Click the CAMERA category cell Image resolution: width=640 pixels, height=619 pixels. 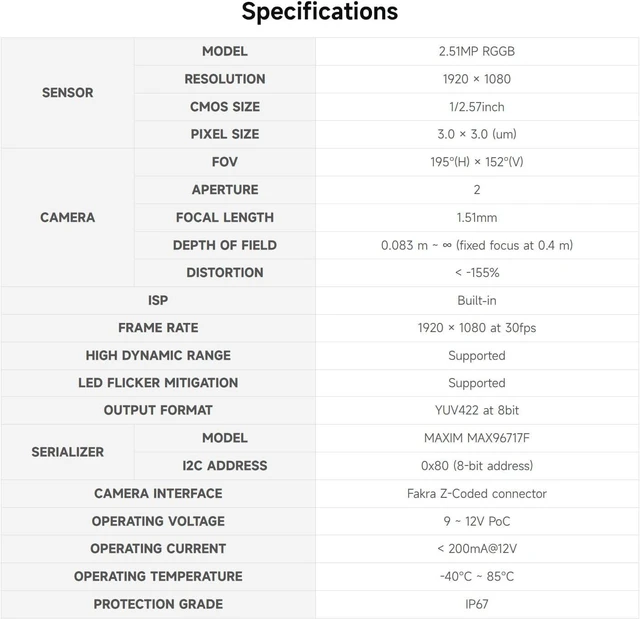click(x=68, y=217)
